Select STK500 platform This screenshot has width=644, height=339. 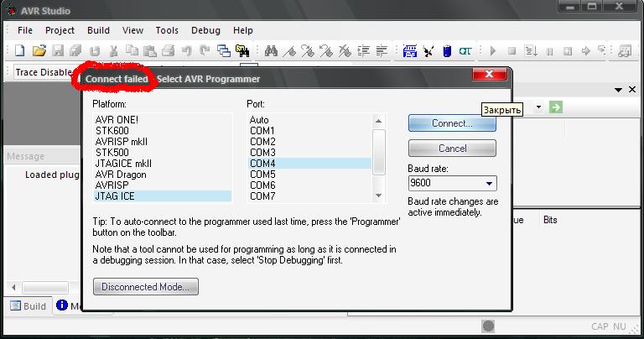(x=163, y=153)
